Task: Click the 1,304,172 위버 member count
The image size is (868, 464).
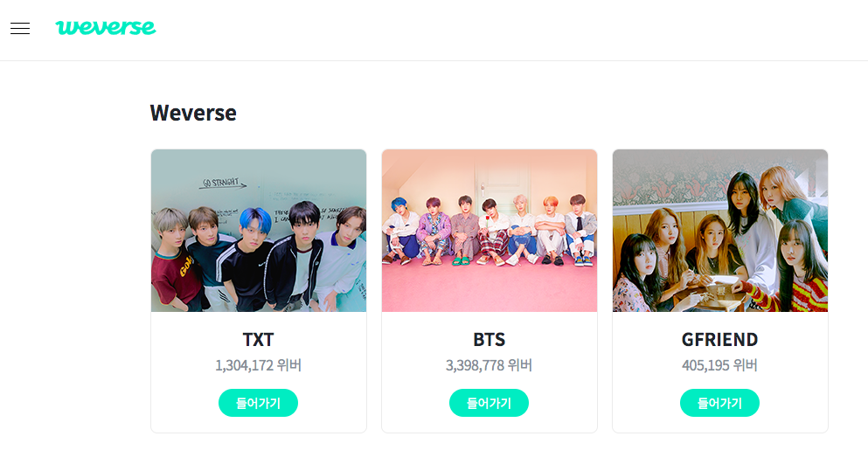Action: (259, 365)
